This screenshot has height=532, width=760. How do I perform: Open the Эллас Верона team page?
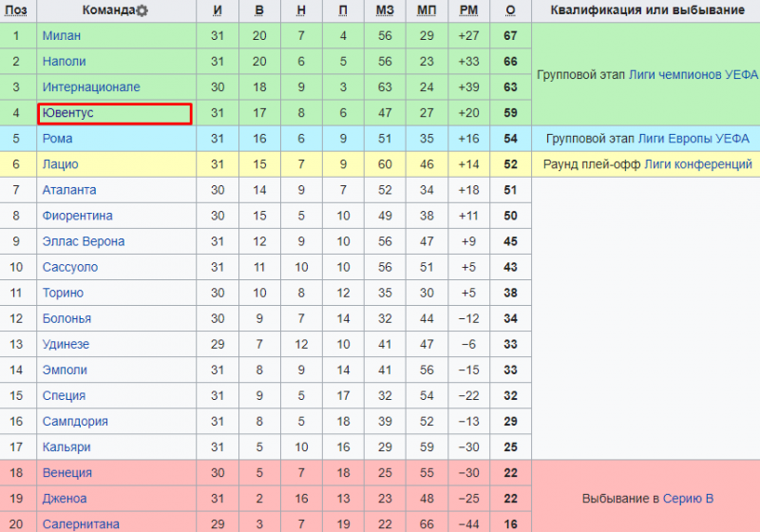click(x=84, y=241)
